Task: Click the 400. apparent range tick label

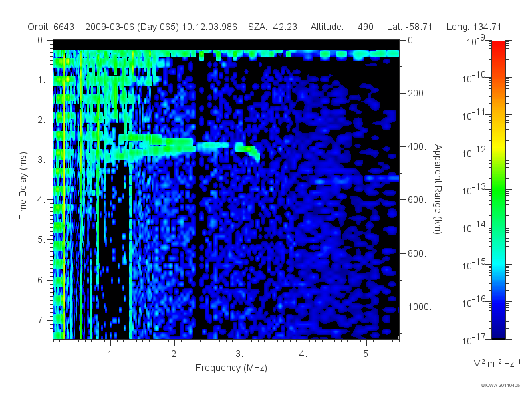Action: [x=417, y=146]
